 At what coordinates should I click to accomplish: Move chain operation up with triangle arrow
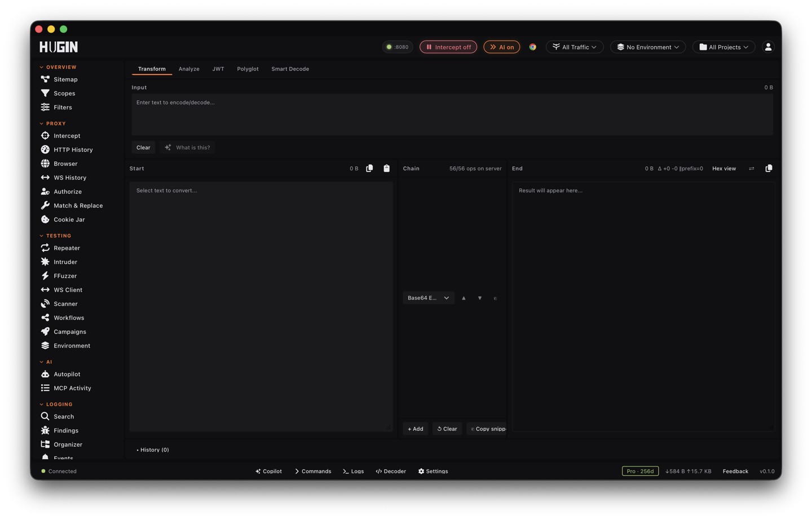pos(464,298)
